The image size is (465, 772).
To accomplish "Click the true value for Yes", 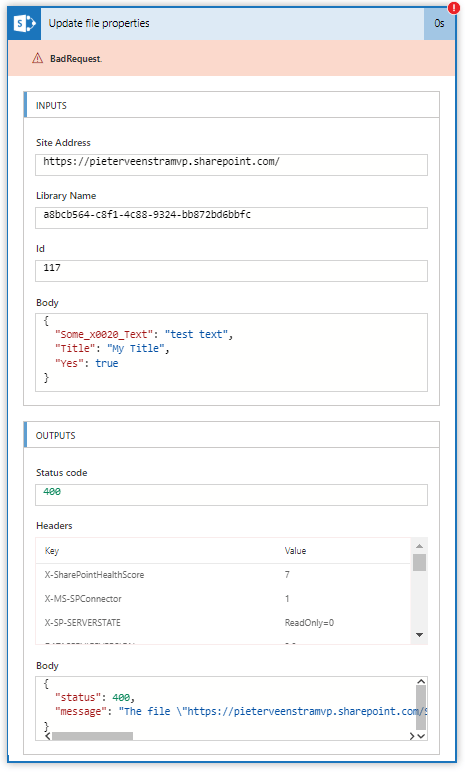I will click(107, 363).
